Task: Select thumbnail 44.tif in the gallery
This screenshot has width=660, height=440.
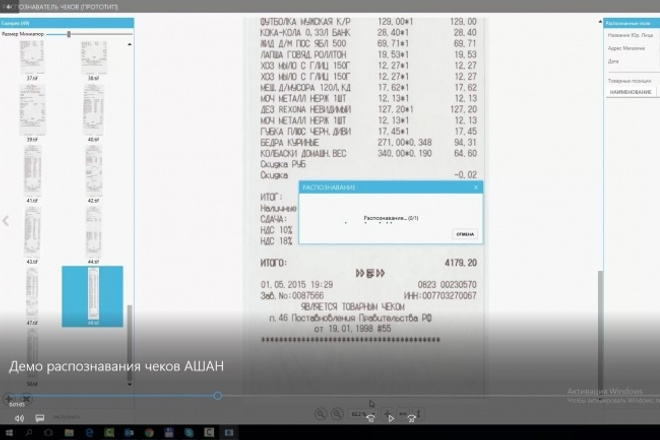Action: coord(93,235)
